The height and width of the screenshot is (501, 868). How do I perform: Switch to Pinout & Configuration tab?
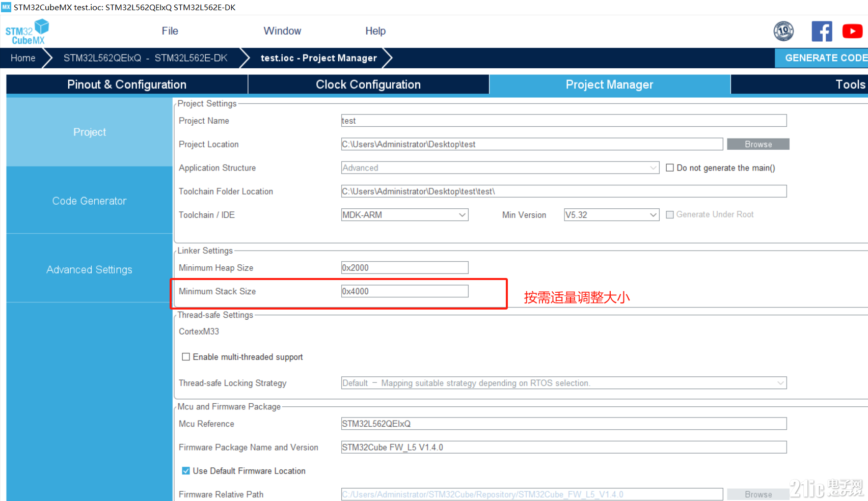pyautogui.click(x=127, y=85)
